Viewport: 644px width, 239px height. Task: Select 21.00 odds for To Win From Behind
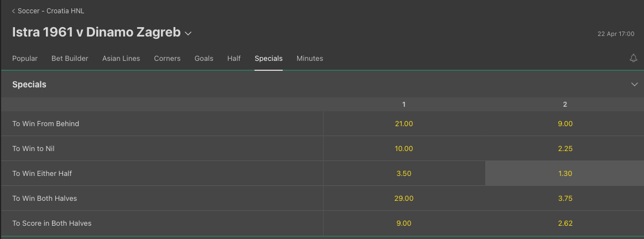[404, 123]
